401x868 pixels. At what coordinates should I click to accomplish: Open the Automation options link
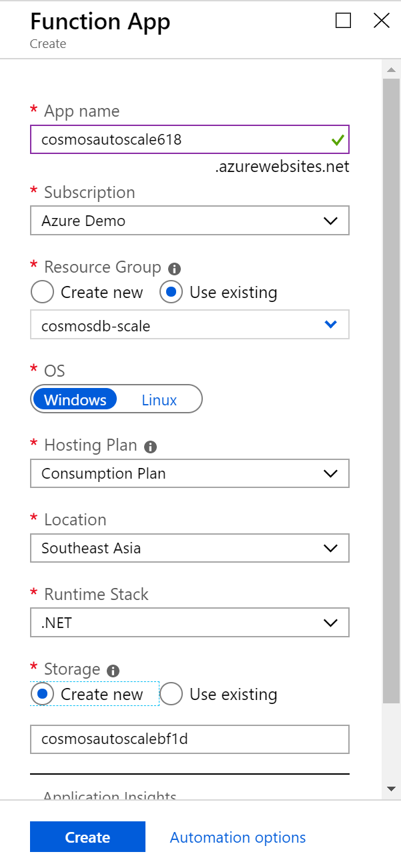(x=238, y=837)
